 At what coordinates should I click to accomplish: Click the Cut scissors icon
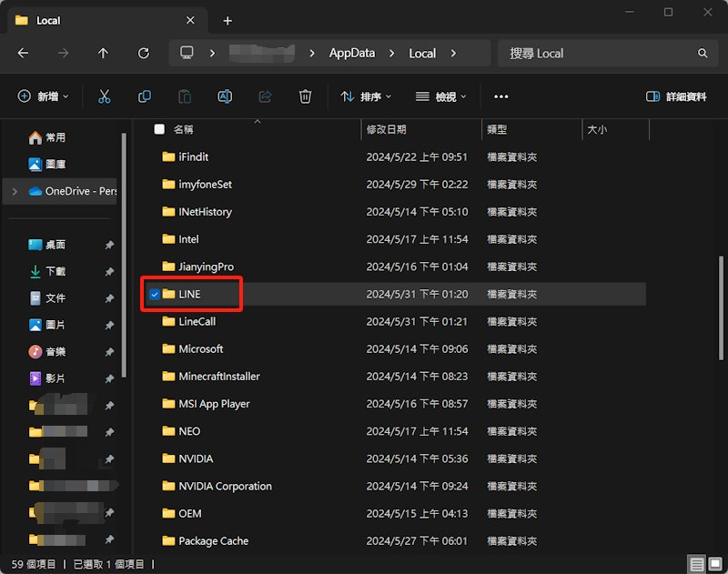click(x=105, y=96)
